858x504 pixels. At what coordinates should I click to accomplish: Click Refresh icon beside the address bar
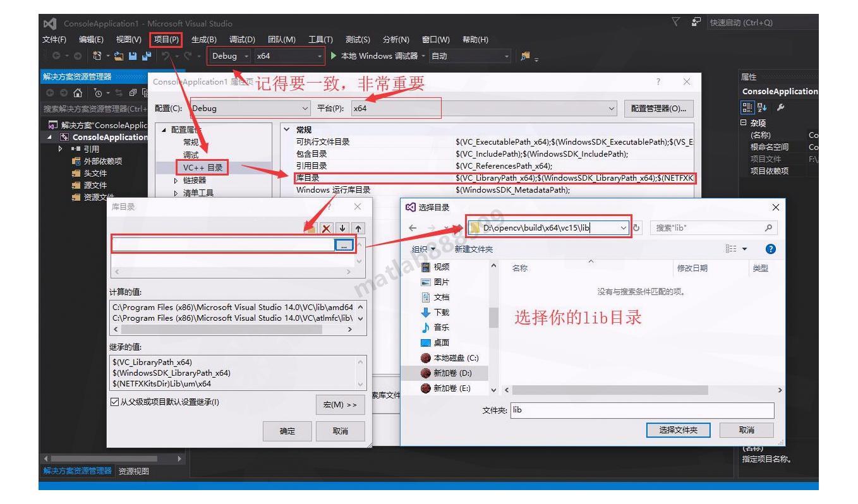coord(637,228)
